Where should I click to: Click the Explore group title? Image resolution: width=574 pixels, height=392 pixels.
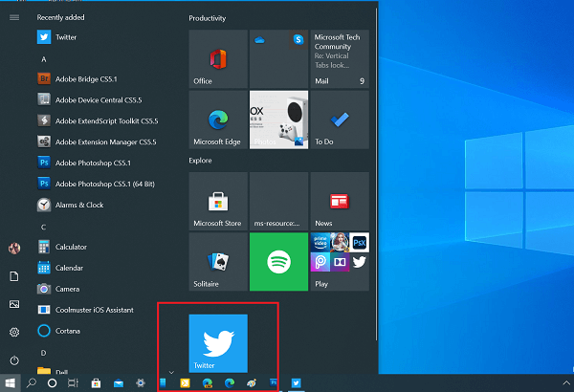coord(200,161)
